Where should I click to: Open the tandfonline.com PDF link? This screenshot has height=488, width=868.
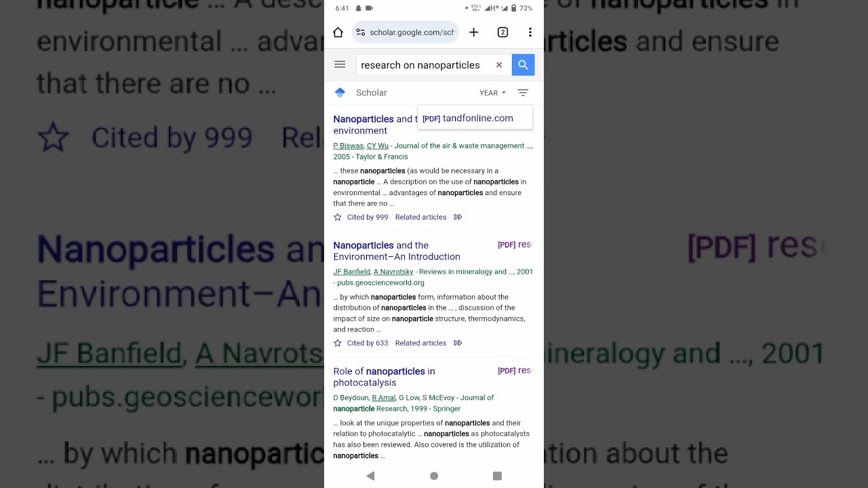pyautogui.click(x=468, y=118)
